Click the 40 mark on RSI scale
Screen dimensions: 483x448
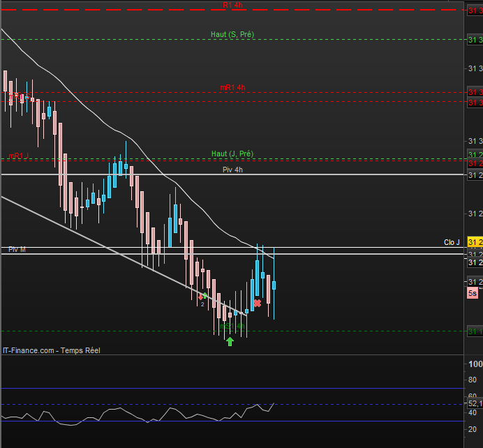pos(473,412)
